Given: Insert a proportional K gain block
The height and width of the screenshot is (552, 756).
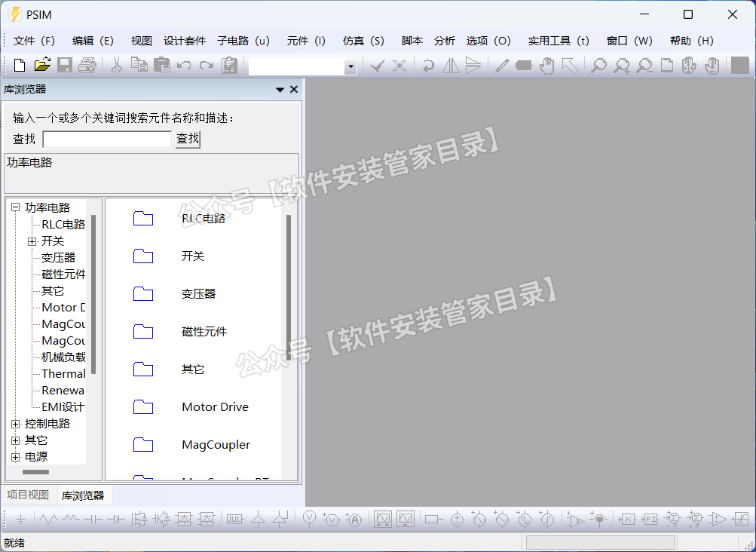Looking at the screenshot, I should pos(627,520).
